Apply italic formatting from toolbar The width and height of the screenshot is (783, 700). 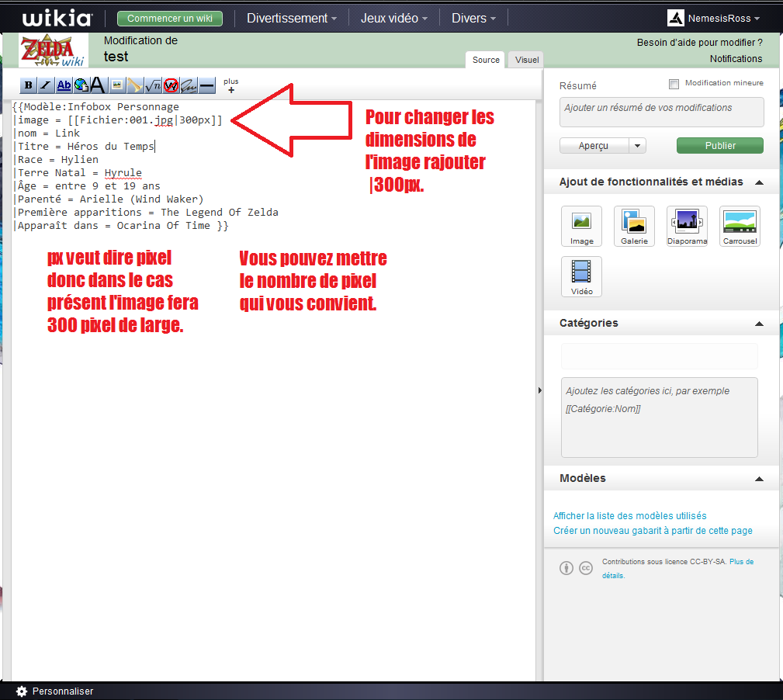[46, 85]
